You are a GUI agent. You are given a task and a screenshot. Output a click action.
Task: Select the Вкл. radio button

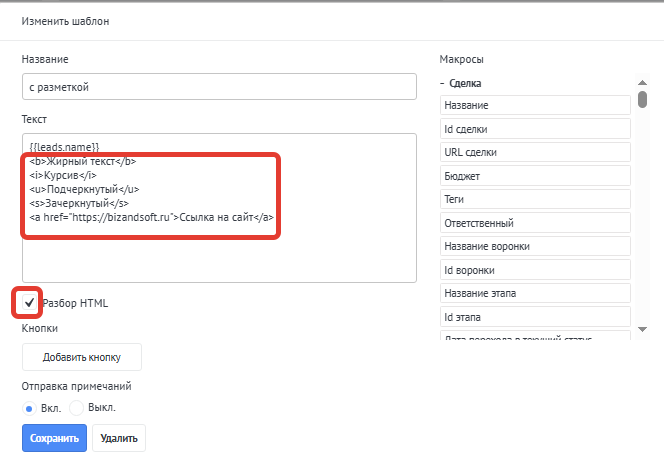[x=29, y=409]
